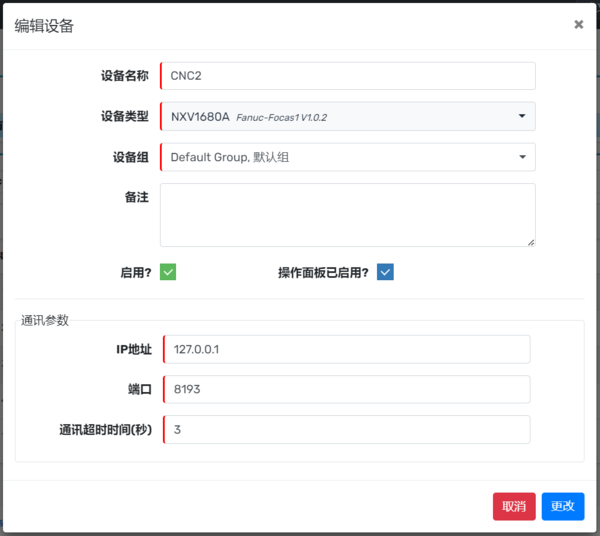Click inside the 备注 text area
The width and height of the screenshot is (600, 536).
point(348,214)
